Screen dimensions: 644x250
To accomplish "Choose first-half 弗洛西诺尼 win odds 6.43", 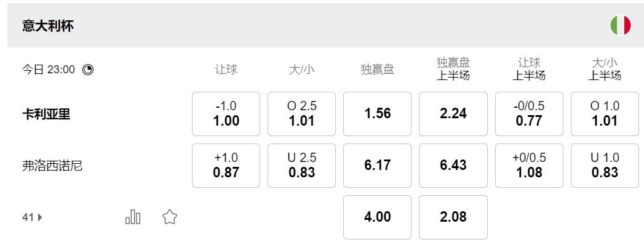I will pyautogui.click(x=453, y=166).
